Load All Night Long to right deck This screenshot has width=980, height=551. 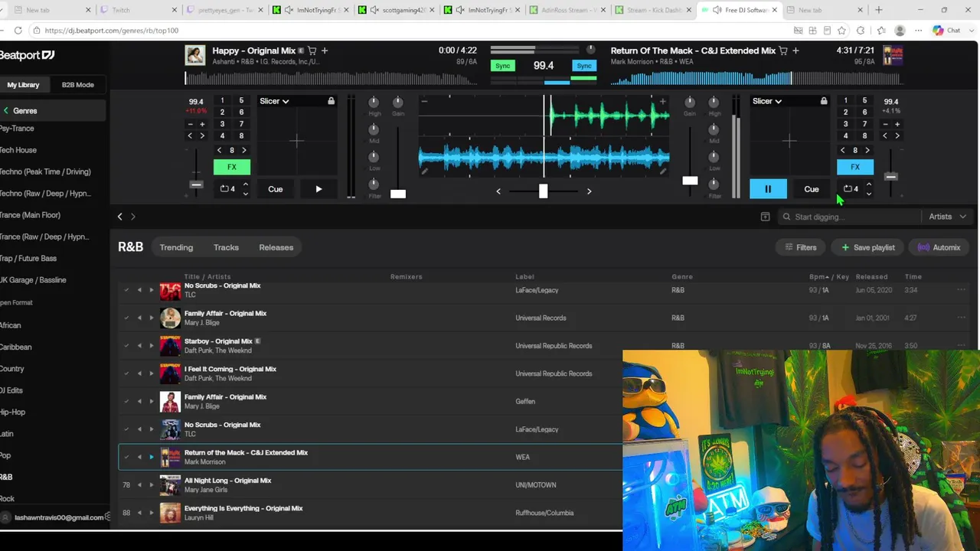[151, 485]
